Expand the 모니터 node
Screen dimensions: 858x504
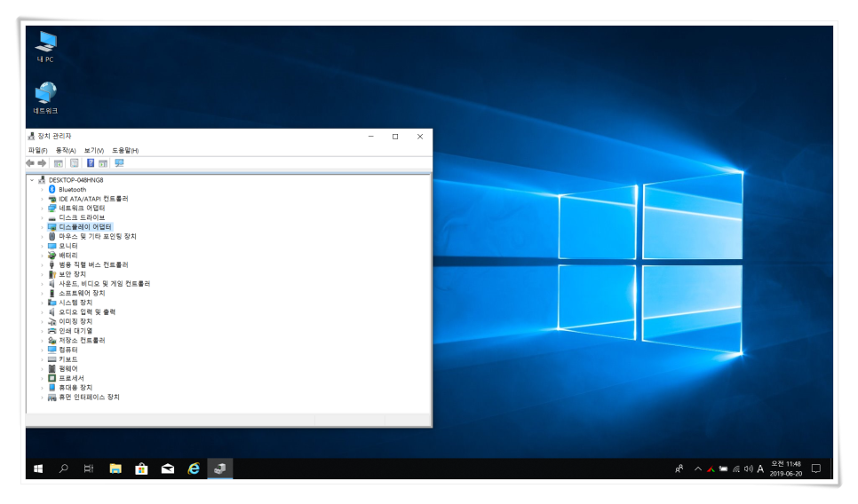click(42, 246)
